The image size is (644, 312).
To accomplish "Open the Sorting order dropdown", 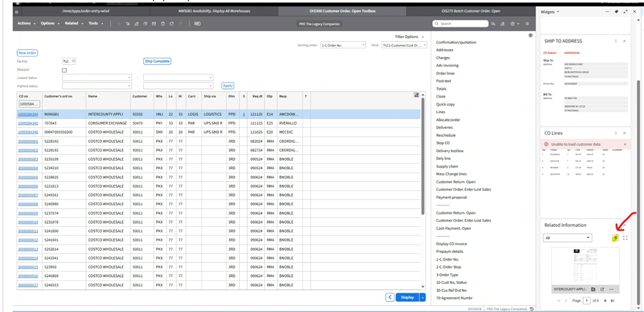I will coord(343,45).
